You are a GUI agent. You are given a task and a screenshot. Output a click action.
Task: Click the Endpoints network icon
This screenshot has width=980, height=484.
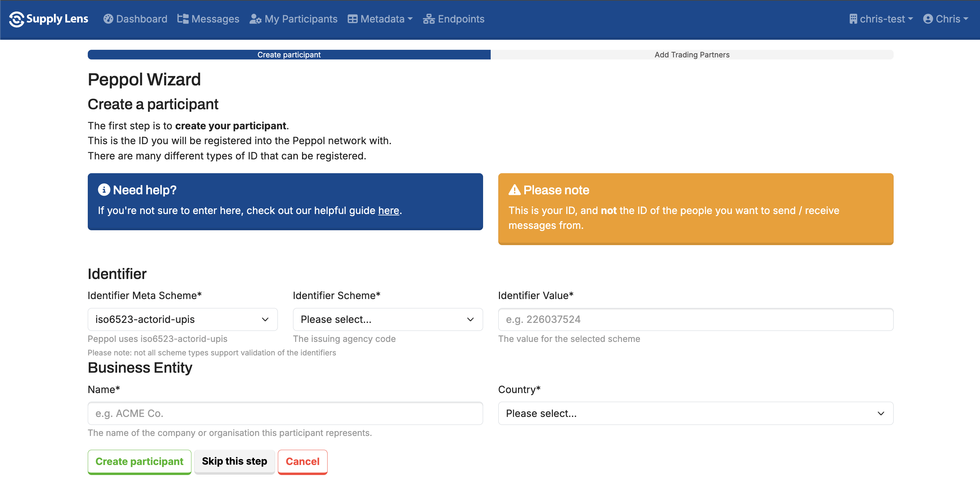[429, 19]
